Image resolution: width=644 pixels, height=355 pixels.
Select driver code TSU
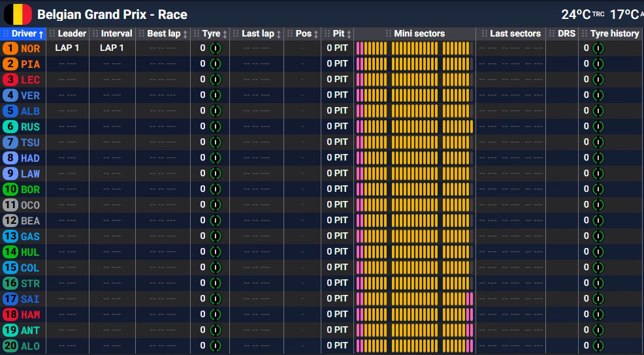(x=31, y=142)
